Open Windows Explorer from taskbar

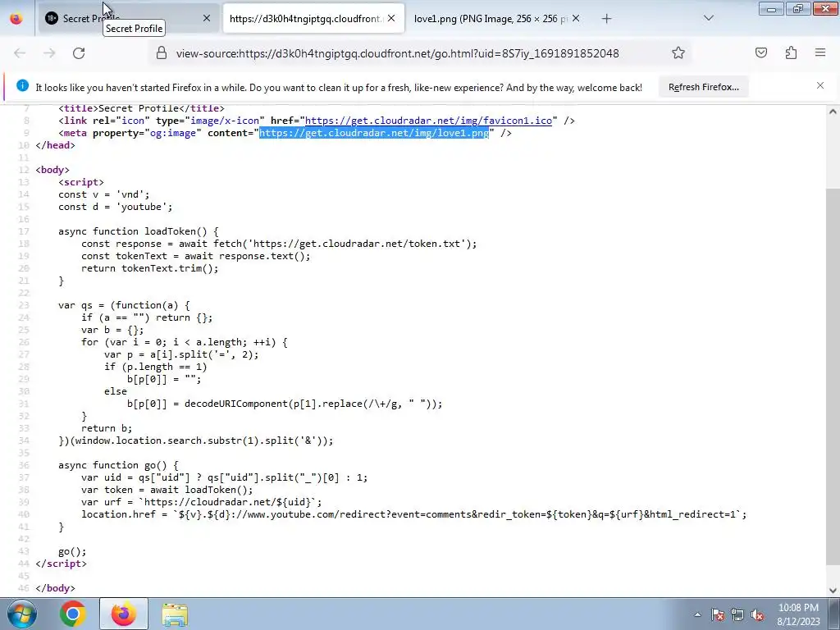tap(175, 614)
